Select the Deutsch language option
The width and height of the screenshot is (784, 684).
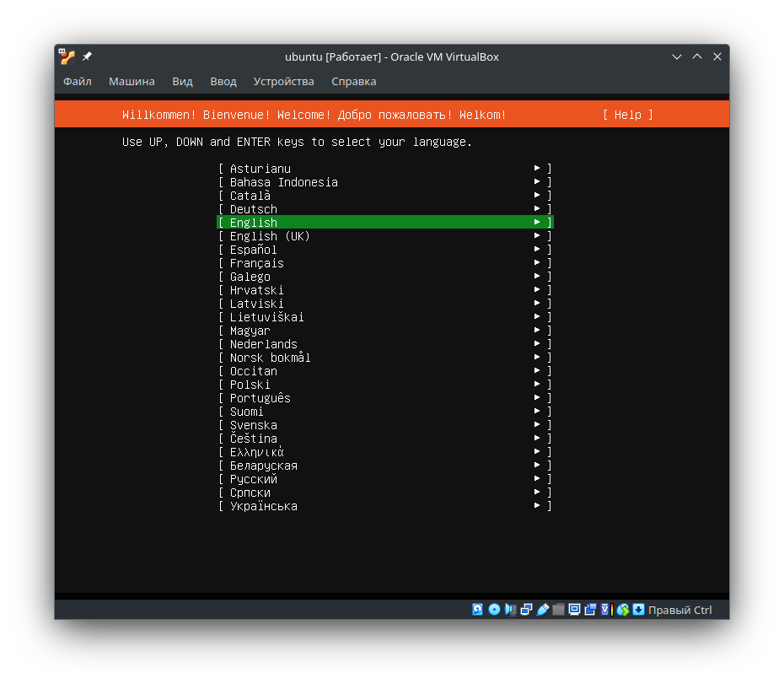[x=252, y=208]
